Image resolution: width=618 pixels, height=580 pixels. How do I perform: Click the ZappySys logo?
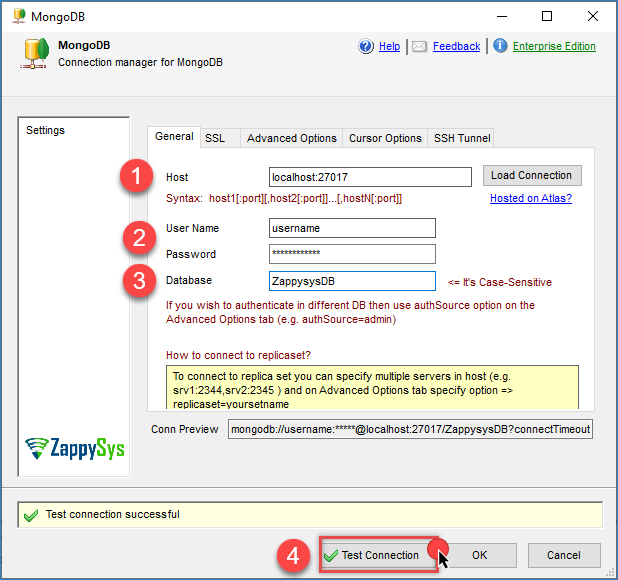coord(75,449)
